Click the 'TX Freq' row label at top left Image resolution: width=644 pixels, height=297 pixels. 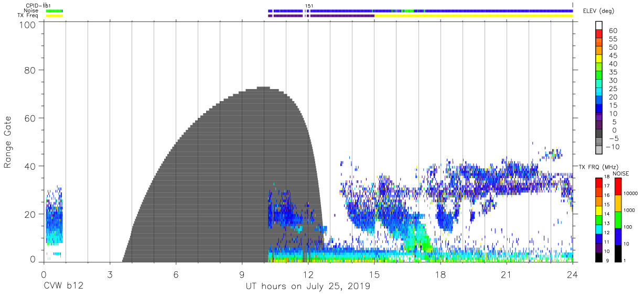[27, 15]
